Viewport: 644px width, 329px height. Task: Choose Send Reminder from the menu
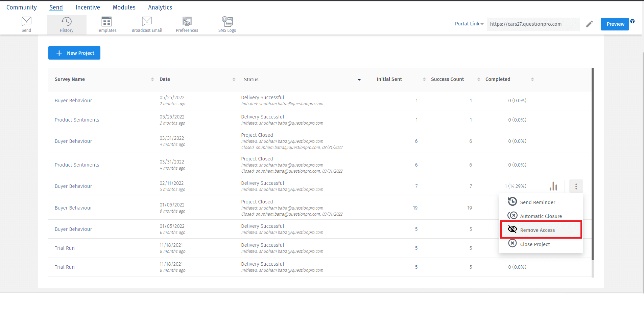click(x=537, y=202)
